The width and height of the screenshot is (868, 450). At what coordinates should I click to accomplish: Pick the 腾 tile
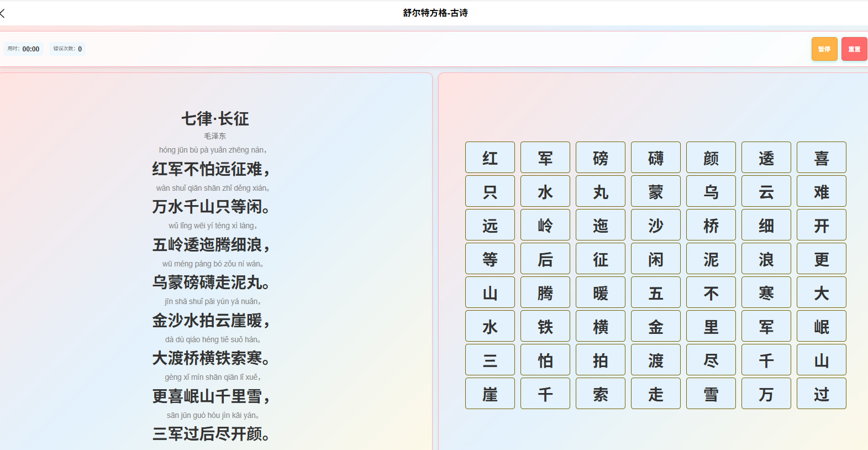pos(545,292)
